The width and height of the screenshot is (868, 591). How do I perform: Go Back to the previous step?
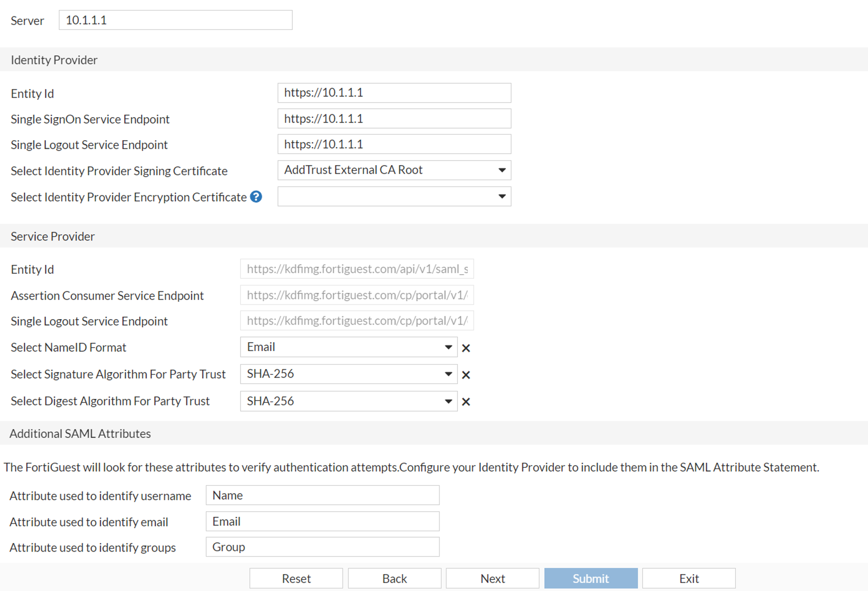pyautogui.click(x=394, y=578)
